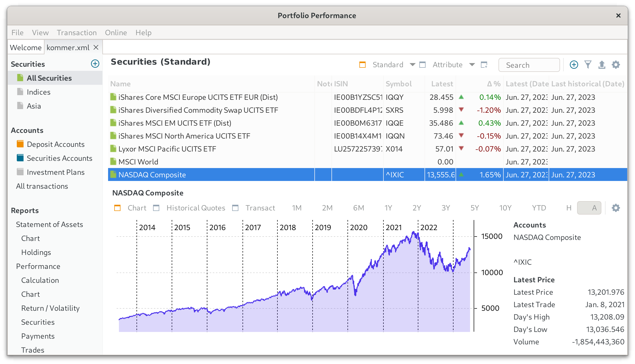Expand the Attribute view dropdown arrow
Viewport: 635px width, 364px height.
(x=472, y=65)
